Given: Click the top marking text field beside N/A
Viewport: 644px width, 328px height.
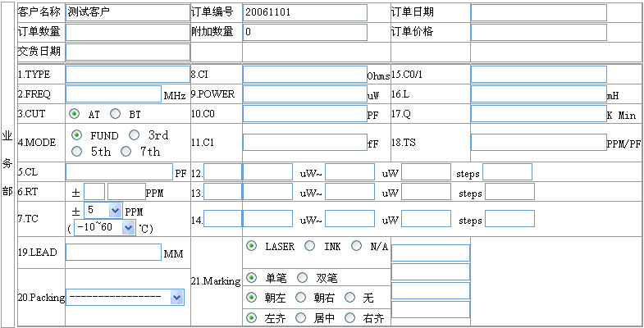Looking at the screenshot, I should click(x=431, y=253).
